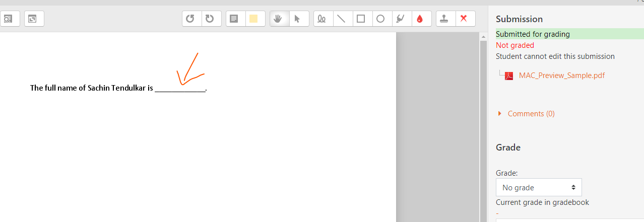Click 'Student cannot edit this submission' text
This screenshot has height=222, width=644.
point(555,56)
